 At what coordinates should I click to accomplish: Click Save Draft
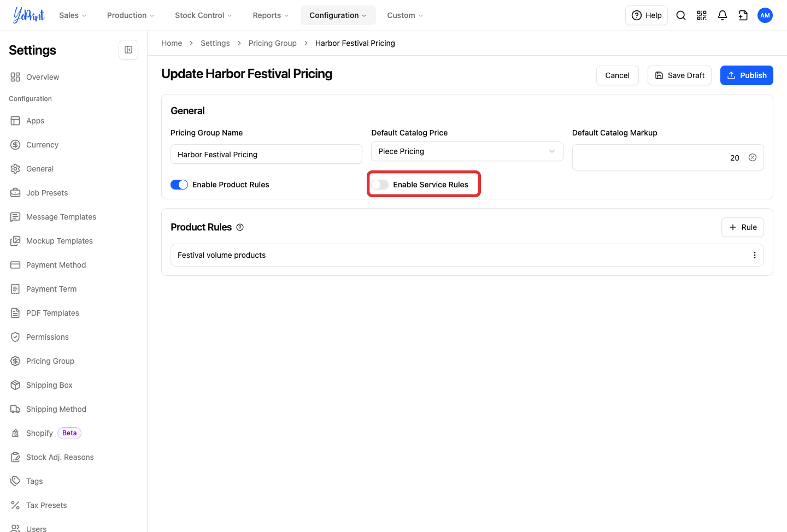coord(679,75)
